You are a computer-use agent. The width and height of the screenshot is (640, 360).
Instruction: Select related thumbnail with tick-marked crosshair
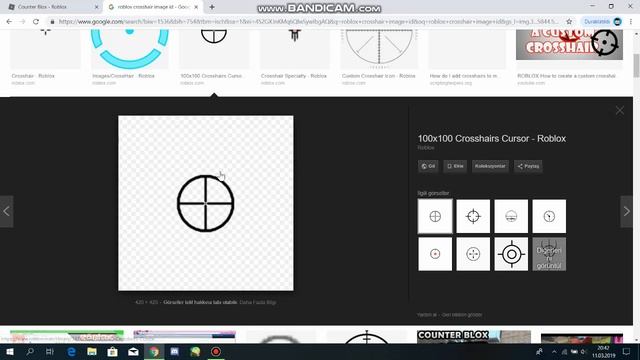[x=473, y=216]
